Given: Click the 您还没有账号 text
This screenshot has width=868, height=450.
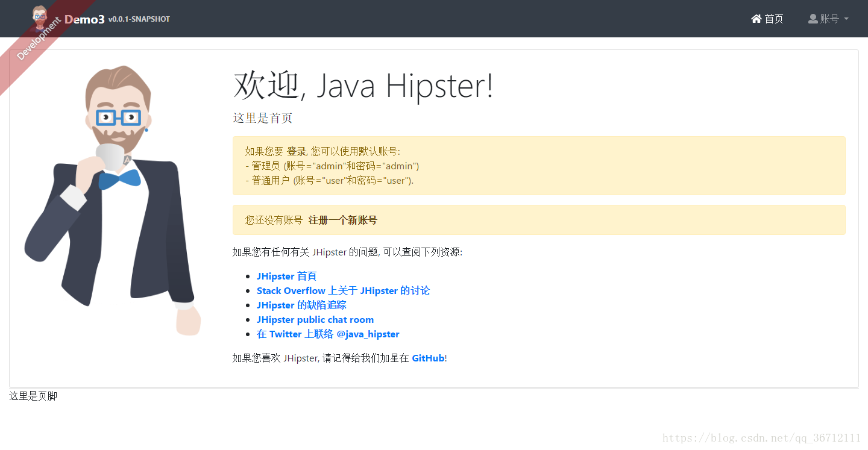Looking at the screenshot, I should tap(274, 220).
